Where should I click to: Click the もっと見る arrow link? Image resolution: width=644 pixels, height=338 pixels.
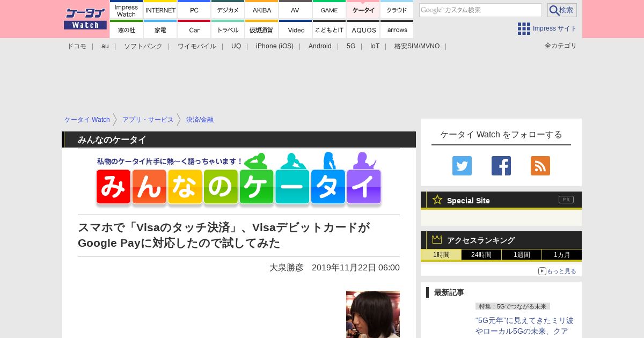coord(557,271)
